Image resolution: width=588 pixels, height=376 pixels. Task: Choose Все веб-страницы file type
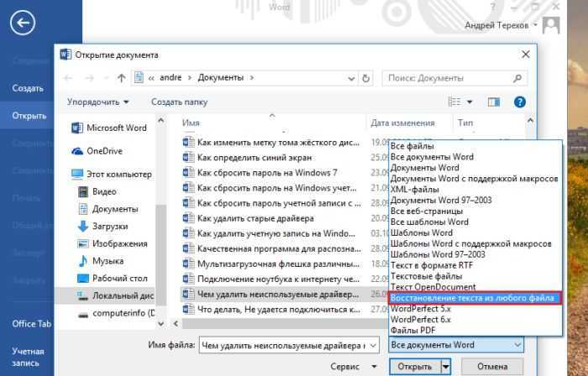(x=427, y=211)
